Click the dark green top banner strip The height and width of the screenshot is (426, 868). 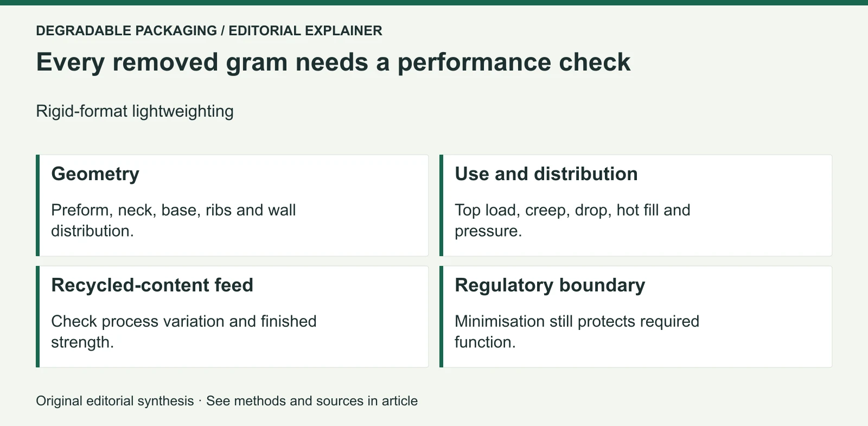tap(434, 3)
